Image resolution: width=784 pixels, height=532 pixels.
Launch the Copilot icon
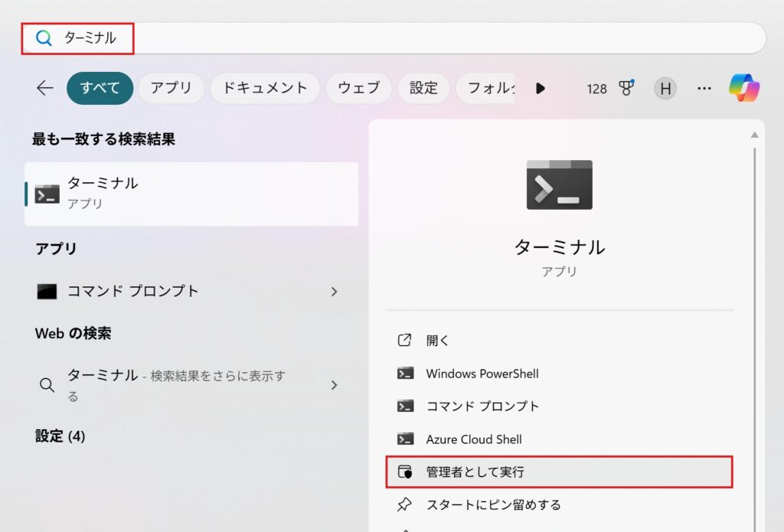744,88
